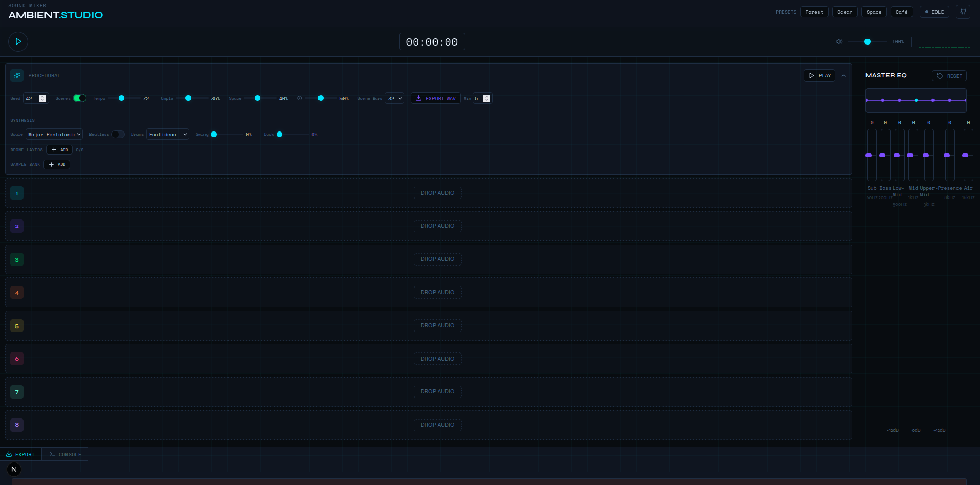Image resolution: width=980 pixels, height=485 pixels.
Task: Select track 1 number badge
Action: coord(17,193)
